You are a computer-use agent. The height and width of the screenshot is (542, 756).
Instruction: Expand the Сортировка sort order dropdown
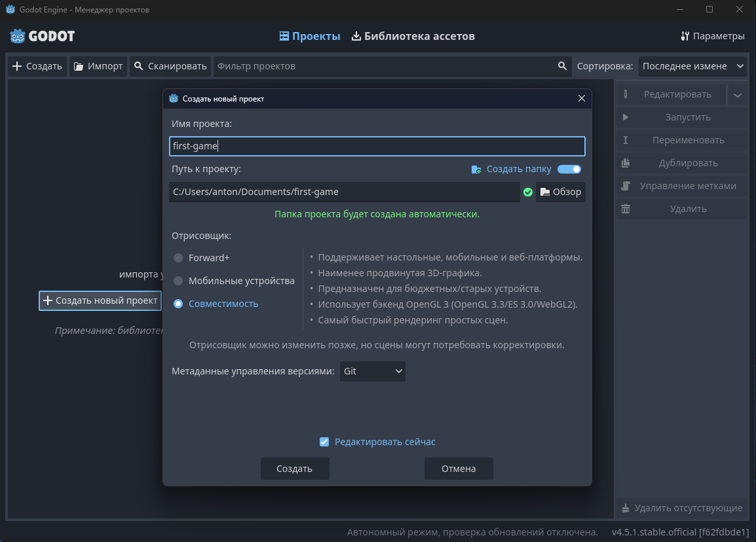[692, 66]
